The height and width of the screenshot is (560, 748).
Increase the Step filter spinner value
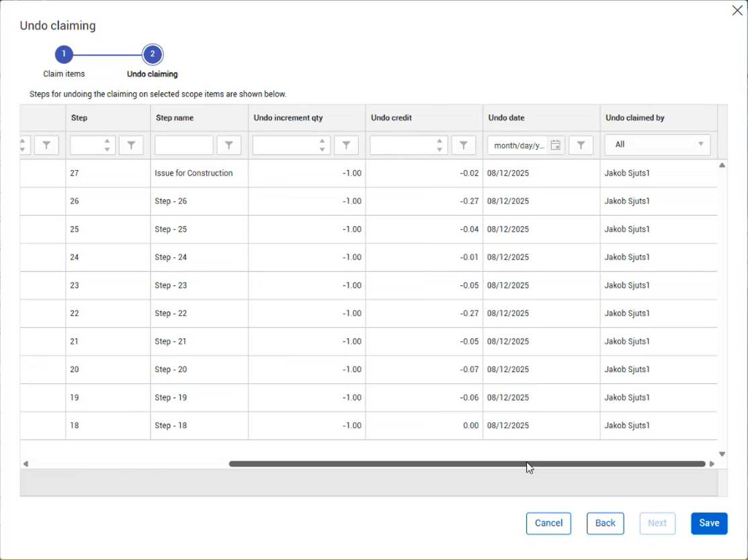click(x=107, y=141)
